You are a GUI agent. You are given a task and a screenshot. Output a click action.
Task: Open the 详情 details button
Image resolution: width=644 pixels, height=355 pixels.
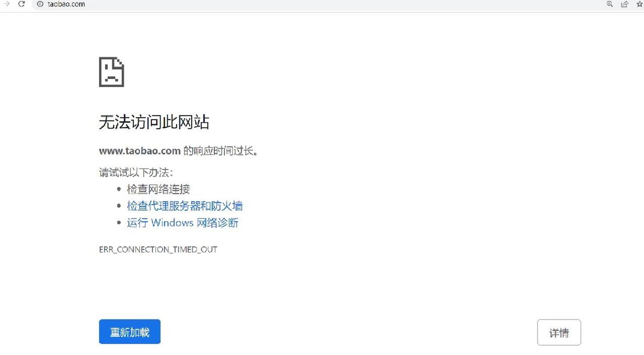coord(559,332)
